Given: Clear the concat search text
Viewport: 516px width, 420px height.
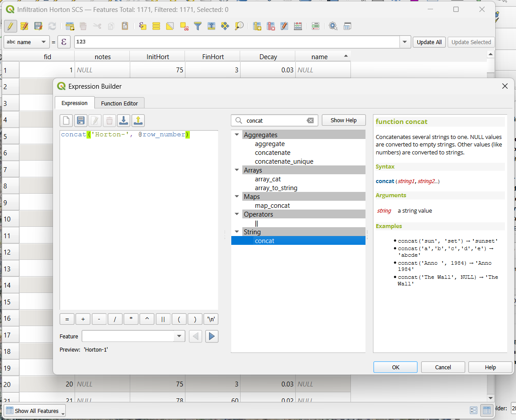Looking at the screenshot, I should (310, 120).
